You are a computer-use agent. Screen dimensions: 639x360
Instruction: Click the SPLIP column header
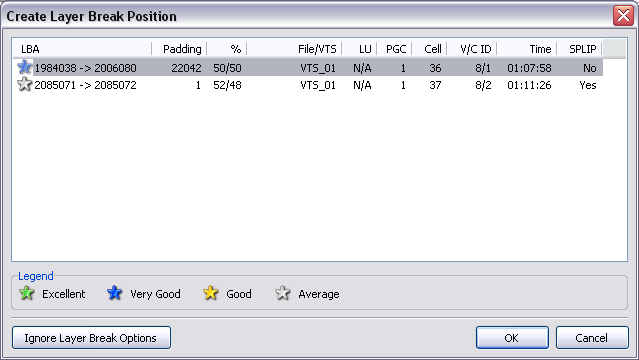coord(580,49)
